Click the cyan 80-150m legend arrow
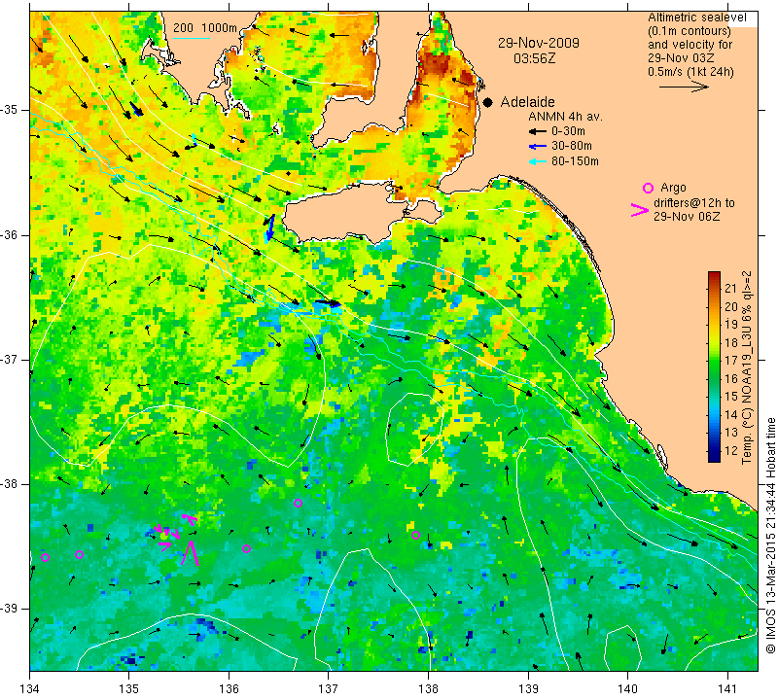The width and height of the screenshot is (778, 700). point(538,161)
